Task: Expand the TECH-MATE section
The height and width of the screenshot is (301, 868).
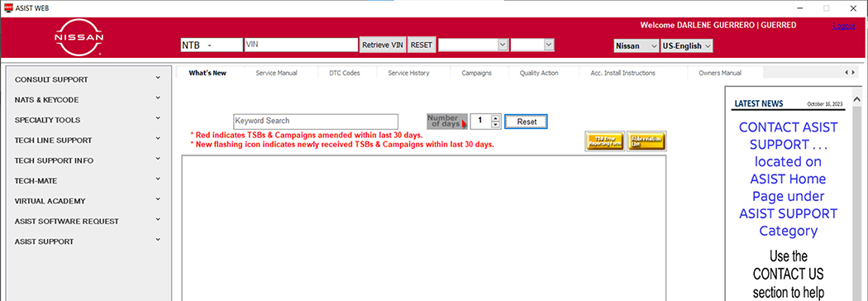Action: point(88,181)
